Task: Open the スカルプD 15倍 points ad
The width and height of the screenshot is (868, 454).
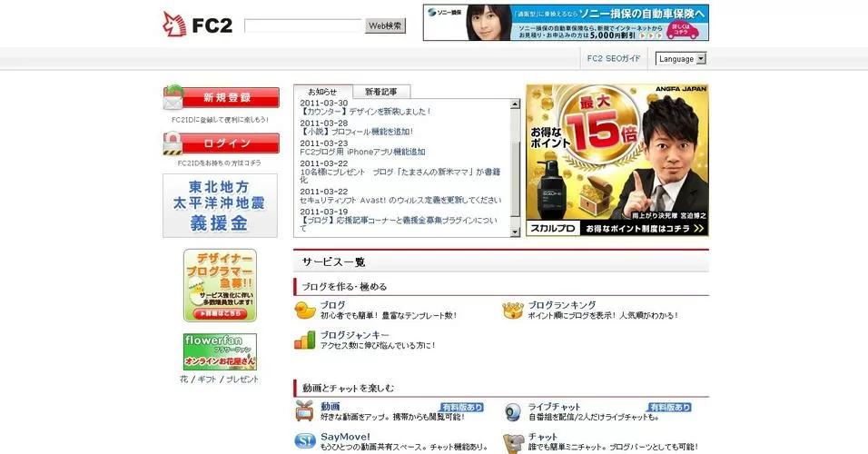Action: coord(617,160)
